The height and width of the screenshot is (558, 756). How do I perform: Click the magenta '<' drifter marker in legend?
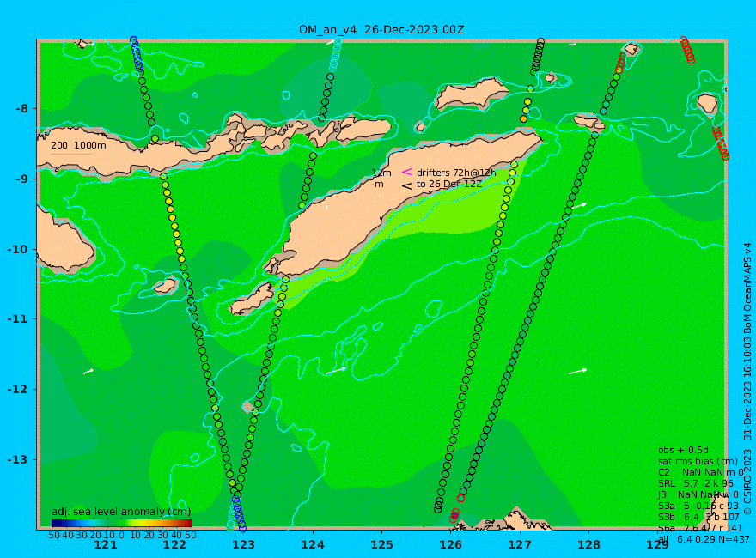point(407,172)
